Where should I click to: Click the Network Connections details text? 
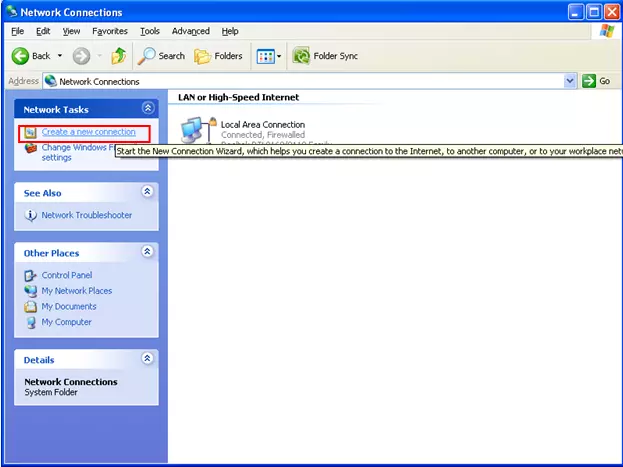71,382
